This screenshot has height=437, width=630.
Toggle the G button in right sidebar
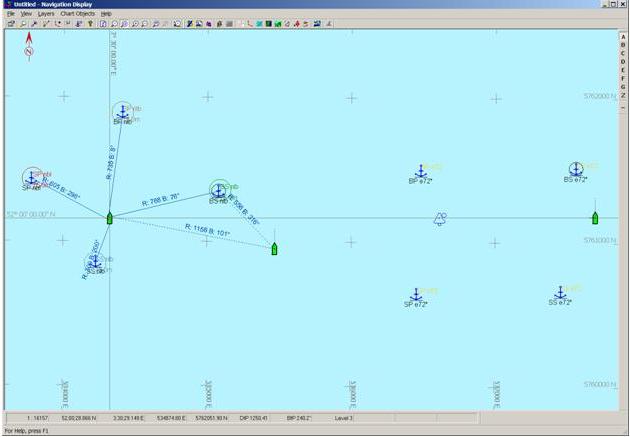point(623,87)
